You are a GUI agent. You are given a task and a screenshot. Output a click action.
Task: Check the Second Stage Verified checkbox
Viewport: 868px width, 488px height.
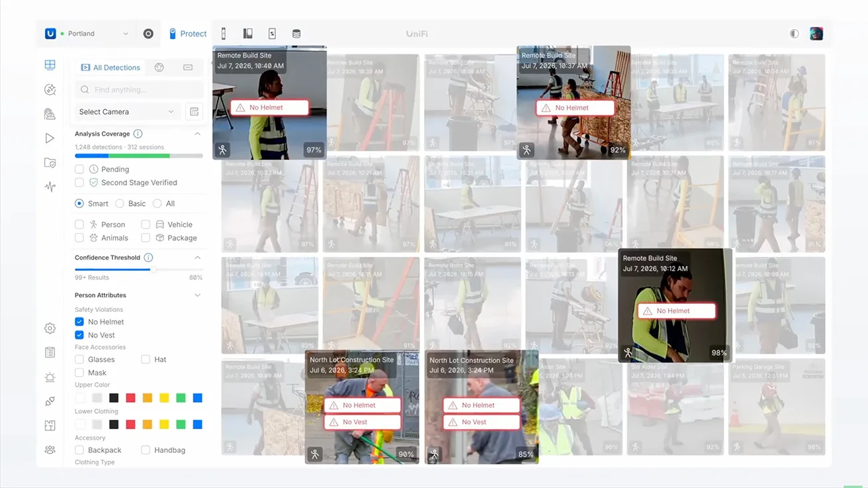[x=79, y=183]
